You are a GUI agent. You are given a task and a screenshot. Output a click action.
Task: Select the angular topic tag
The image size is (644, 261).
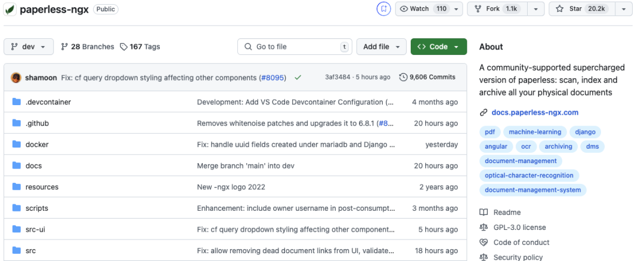pos(496,146)
